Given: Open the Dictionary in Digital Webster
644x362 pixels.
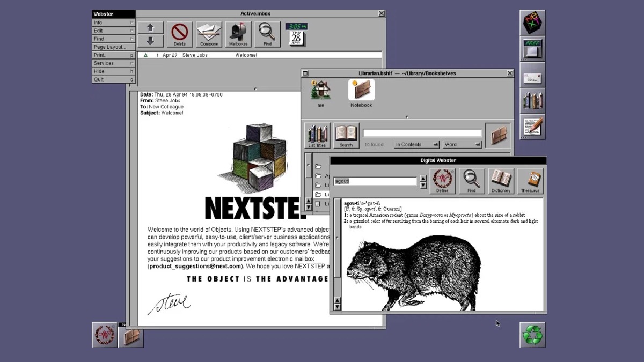Looking at the screenshot, I should point(501,181).
